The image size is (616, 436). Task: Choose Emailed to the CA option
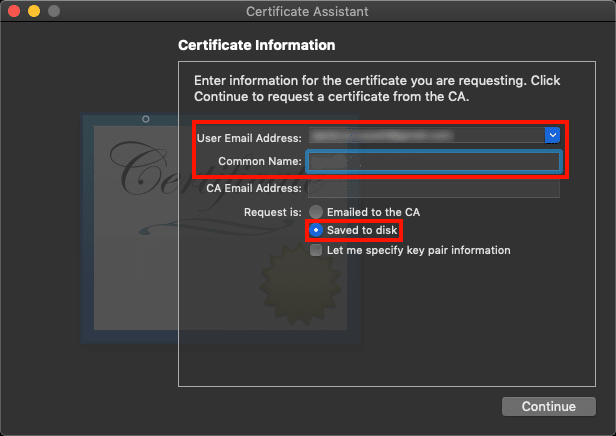pyautogui.click(x=316, y=212)
